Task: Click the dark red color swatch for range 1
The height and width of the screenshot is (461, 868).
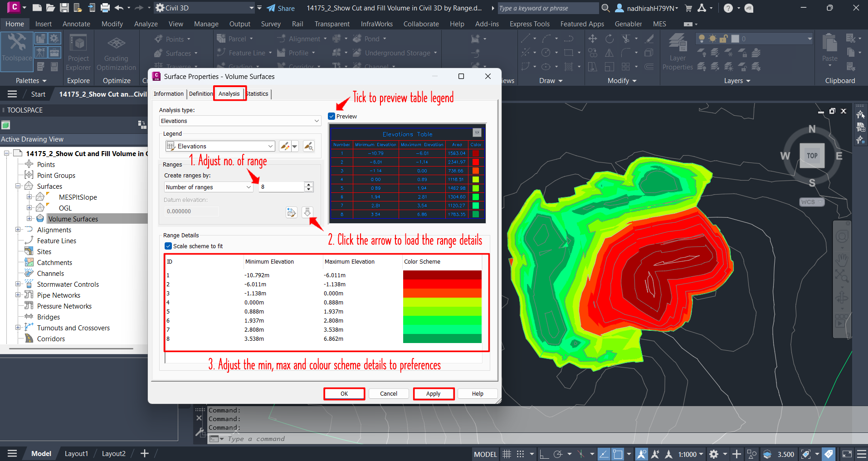Action: [442, 275]
